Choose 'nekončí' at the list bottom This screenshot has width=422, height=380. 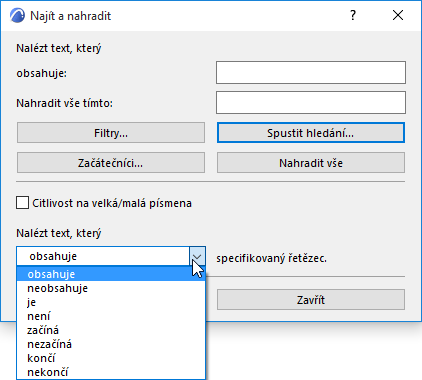(111, 372)
